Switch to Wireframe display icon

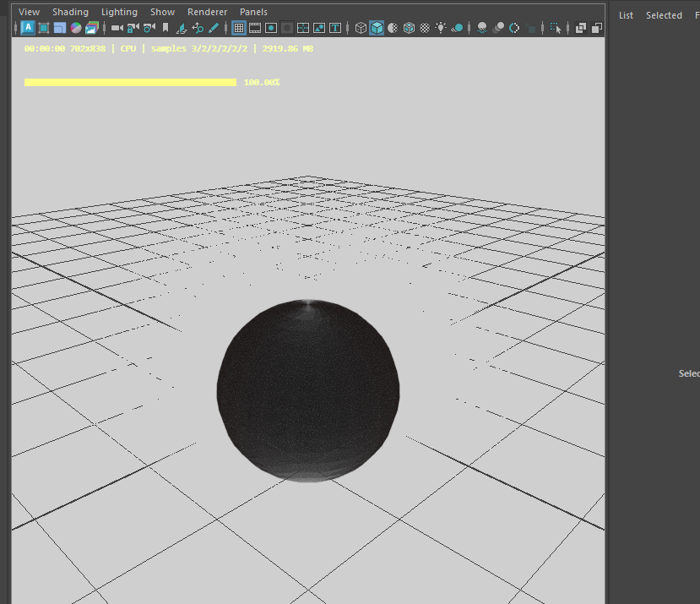pyautogui.click(x=361, y=28)
